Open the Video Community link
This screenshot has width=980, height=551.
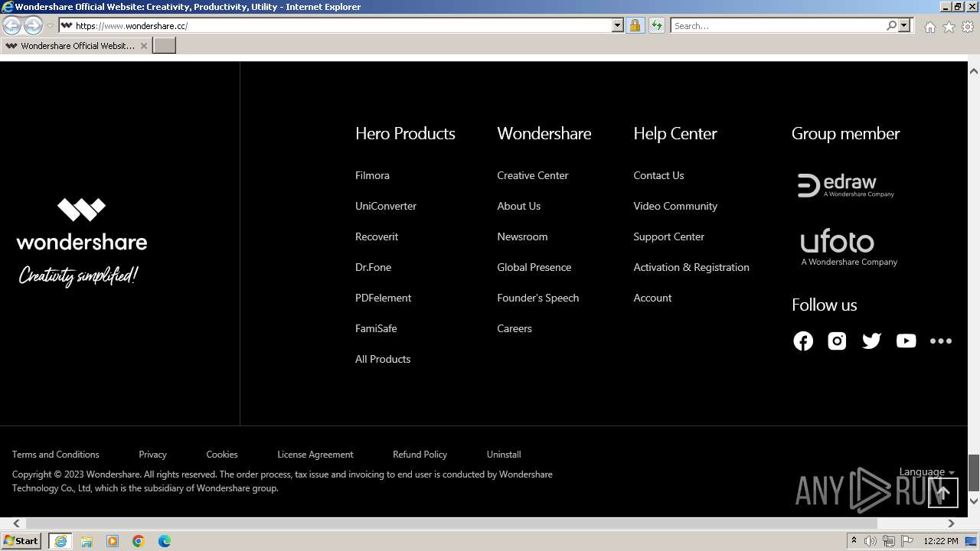675,206
